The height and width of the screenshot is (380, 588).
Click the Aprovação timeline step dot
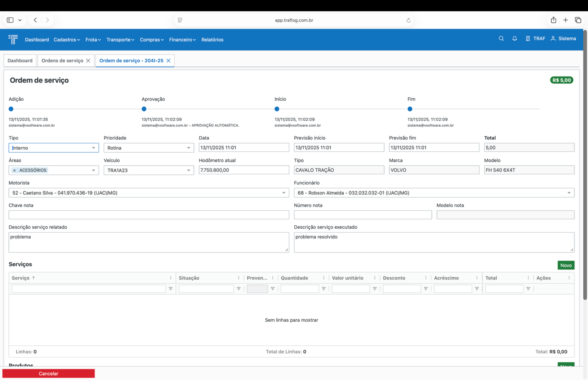click(144, 109)
